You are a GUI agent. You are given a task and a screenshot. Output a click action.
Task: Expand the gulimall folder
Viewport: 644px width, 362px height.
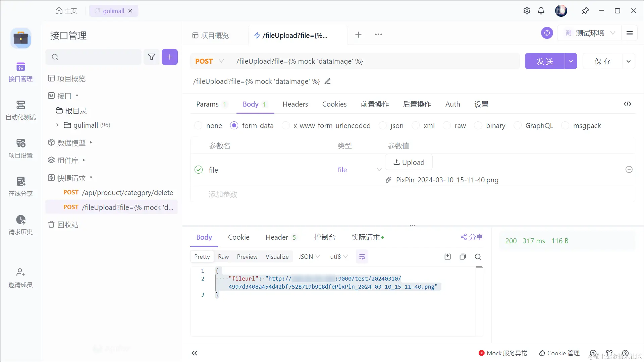[57, 125]
